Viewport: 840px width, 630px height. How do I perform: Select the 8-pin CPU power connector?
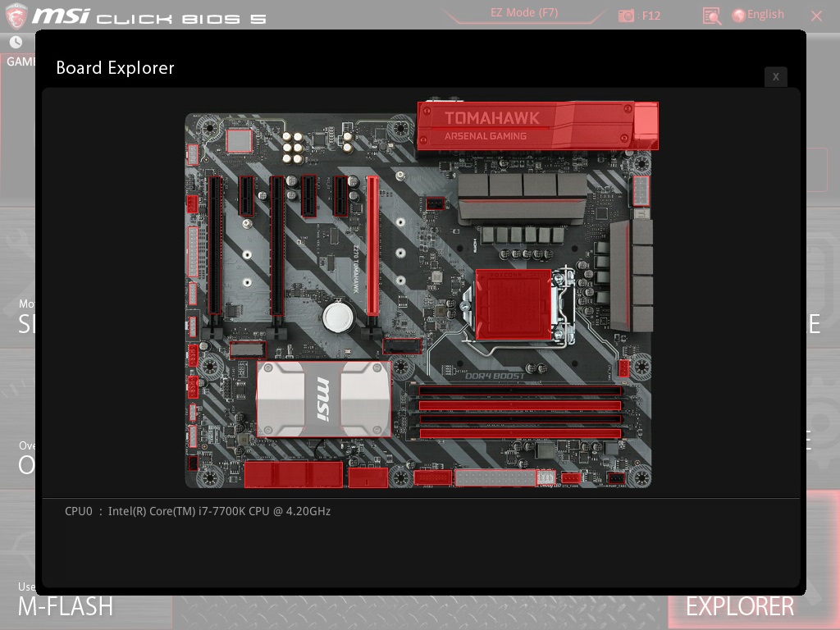(x=641, y=190)
